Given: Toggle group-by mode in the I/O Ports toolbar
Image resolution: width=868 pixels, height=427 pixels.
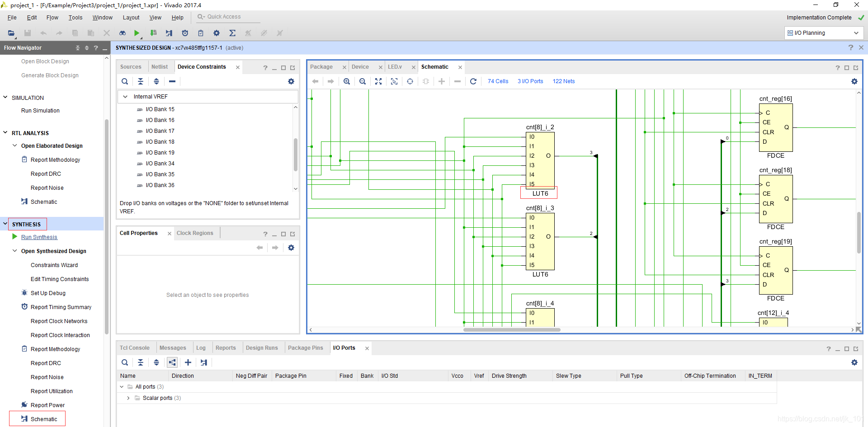Looking at the screenshot, I should click(172, 362).
